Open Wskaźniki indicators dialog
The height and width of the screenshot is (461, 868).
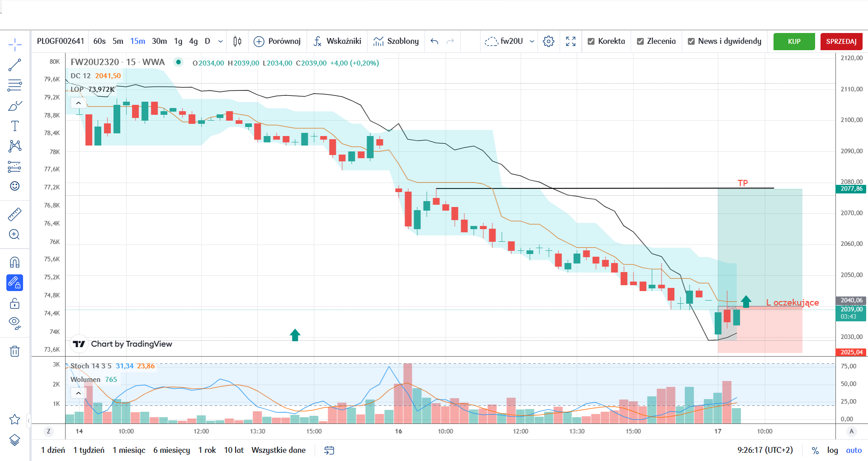pyautogui.click(x=337, y=41)
